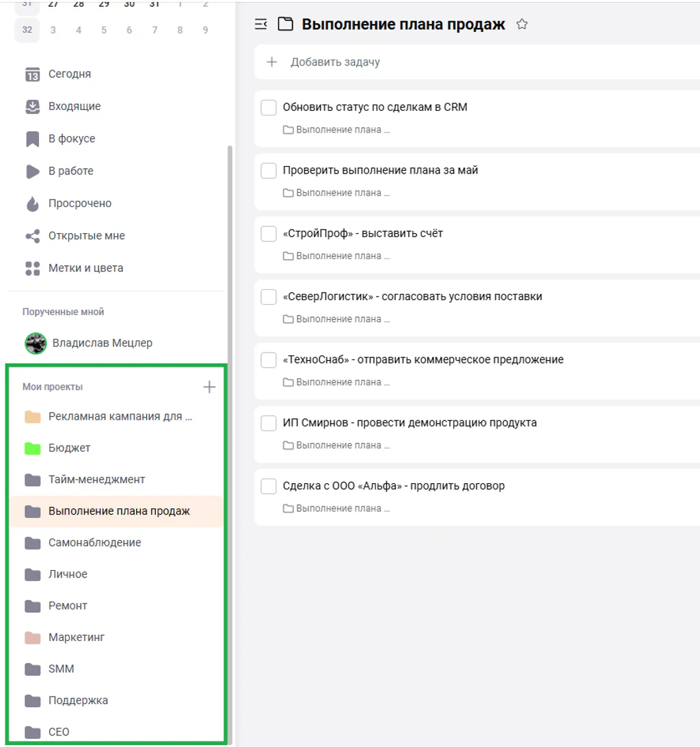700x747 pixels.
Task: Click project tag under Сделка с ООО «Альфа»
Action: 336,508
